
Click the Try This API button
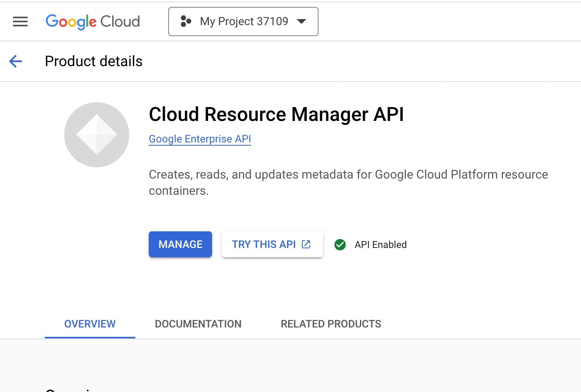(264, 244)
